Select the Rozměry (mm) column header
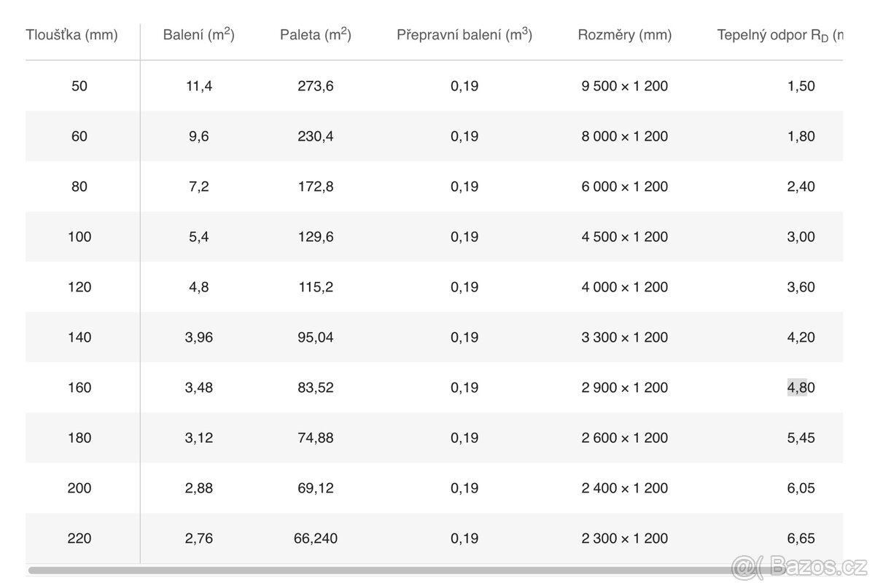Image resolution: width=875 pixels, height=588 pixels. [x=624, y=35]
